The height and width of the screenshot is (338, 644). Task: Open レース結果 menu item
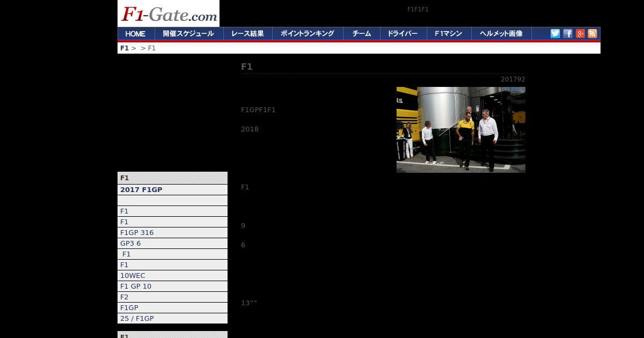tap(248, 34)
